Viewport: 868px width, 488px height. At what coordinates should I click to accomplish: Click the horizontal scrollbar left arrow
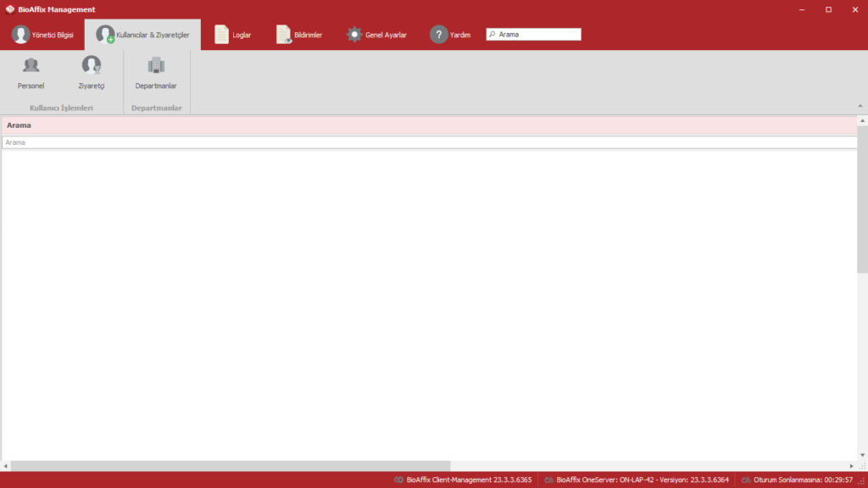coord(6,466)
